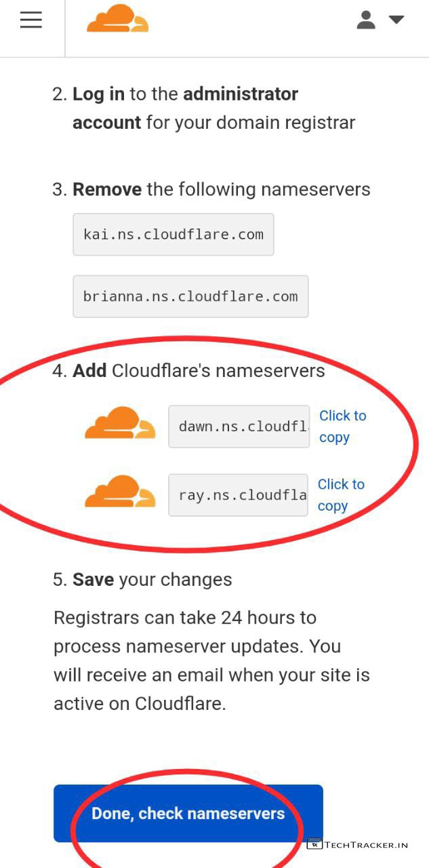Click the Cloudflare logo in the header
Image resolution: width=429 pixels, height=868 pixels.
(117, 19)
